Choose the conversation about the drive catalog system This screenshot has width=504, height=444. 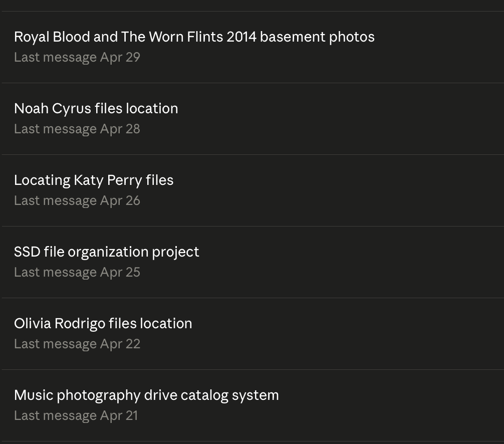(x=253, y=405)
